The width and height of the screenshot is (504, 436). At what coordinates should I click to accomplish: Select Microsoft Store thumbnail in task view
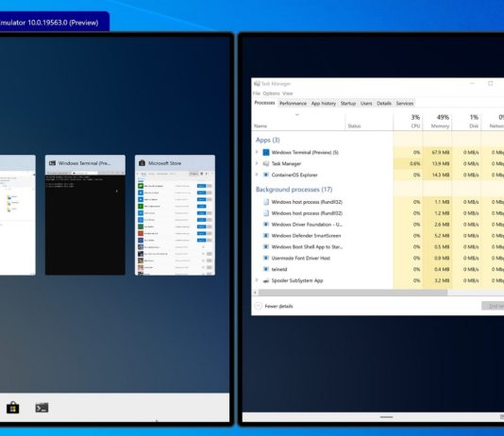[x=175, y=215]
